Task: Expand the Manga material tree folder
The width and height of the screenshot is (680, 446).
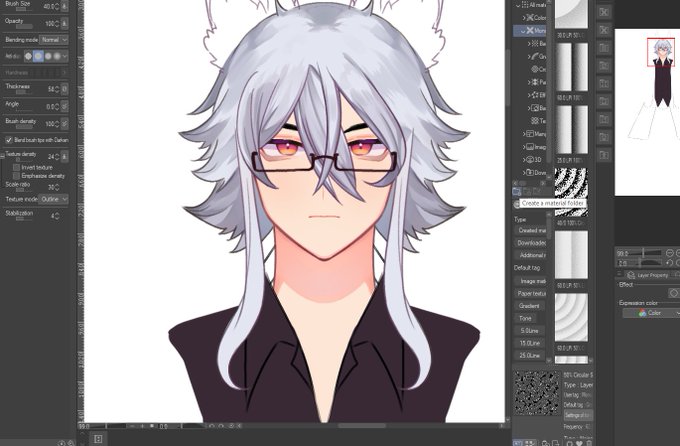Action: tap(524, 134)
